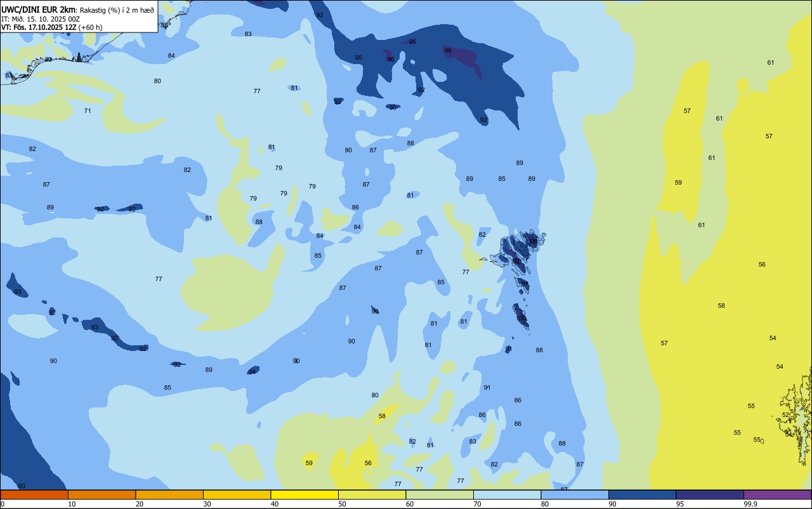Select the 30–40 golden legend swatch
The height and width of the screenshot is (509, 812).
237,494
